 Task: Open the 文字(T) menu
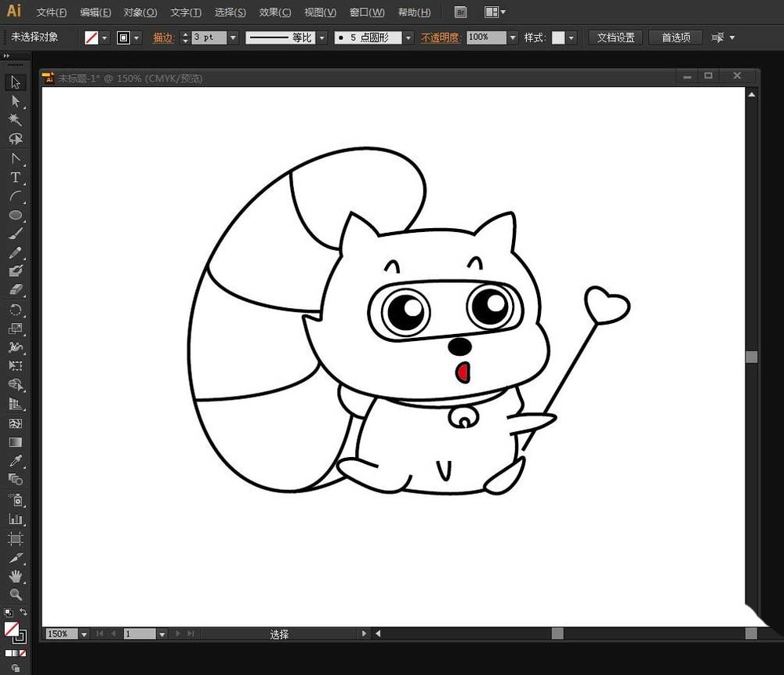tap(186, 13)
